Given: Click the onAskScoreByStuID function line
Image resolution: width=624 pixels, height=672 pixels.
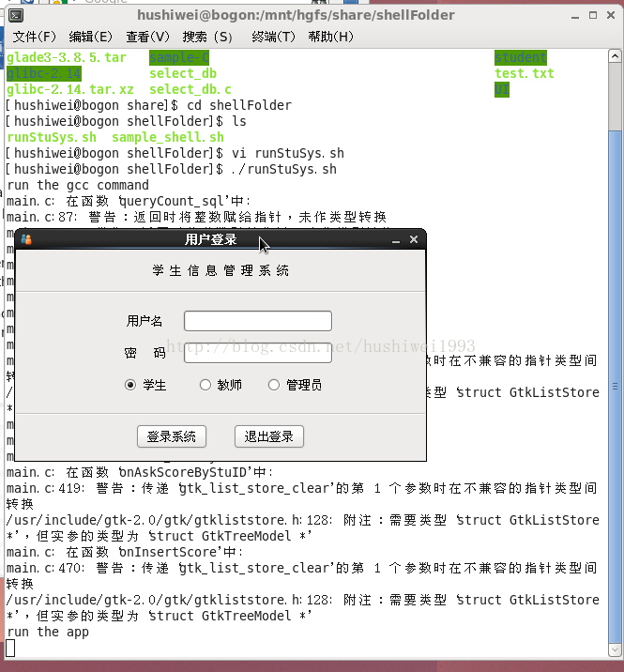Looking at the screenshot, I should (140, 472).
